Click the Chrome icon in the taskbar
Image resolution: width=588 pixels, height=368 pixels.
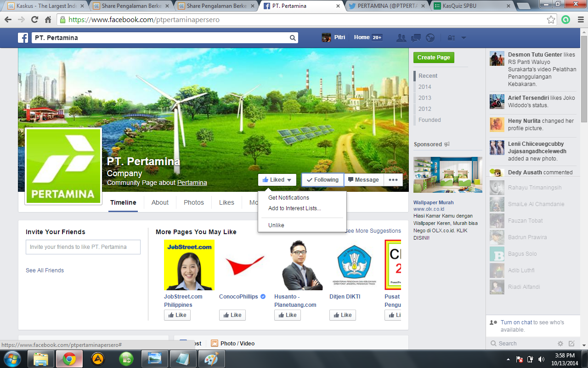[x=69, y=358]
